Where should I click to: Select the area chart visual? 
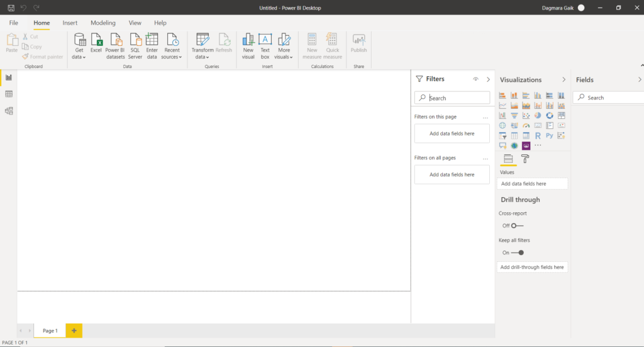[514, 106]
